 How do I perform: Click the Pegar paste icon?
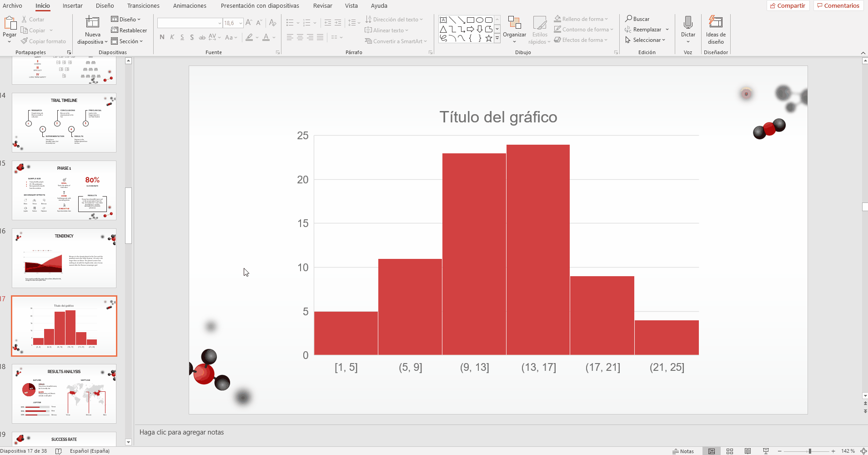[x=10, y=23]
